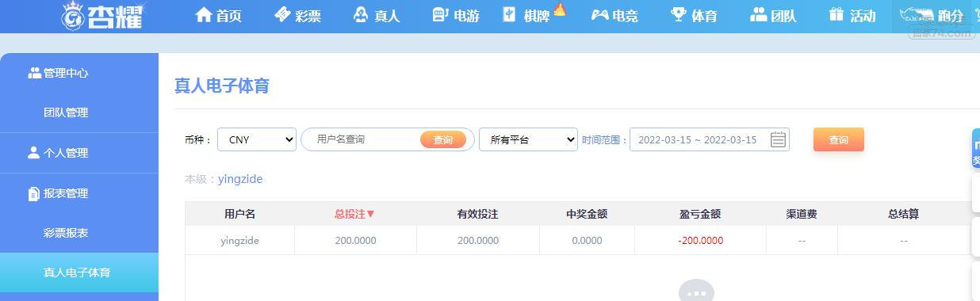Click the 电竞 gamepad icon

[599, 15]
